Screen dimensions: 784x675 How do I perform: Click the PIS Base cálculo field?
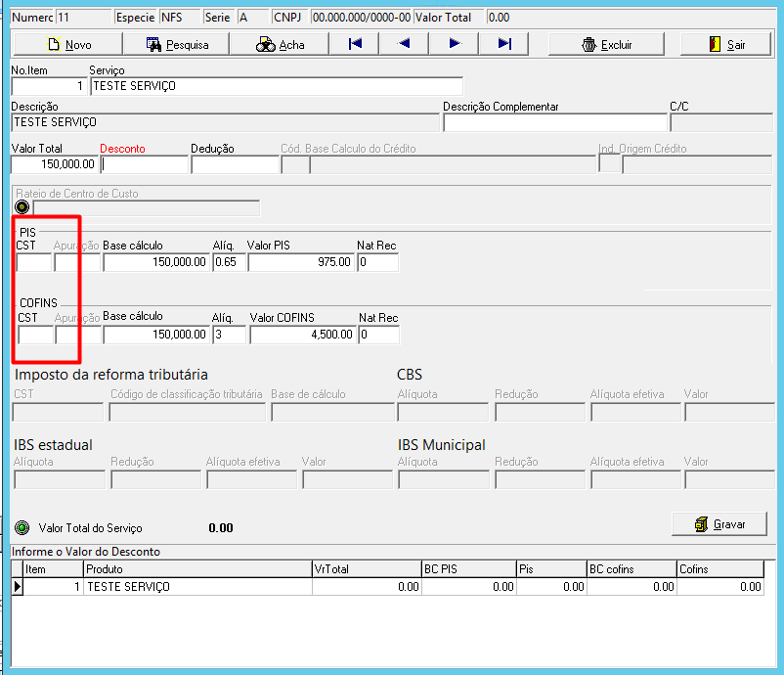tap(155, 262)
